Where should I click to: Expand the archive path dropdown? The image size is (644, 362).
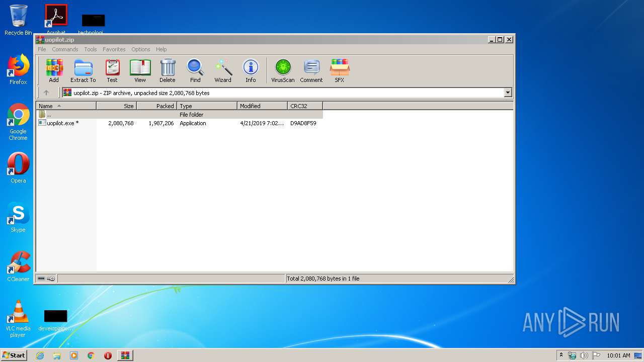point(508,93)
